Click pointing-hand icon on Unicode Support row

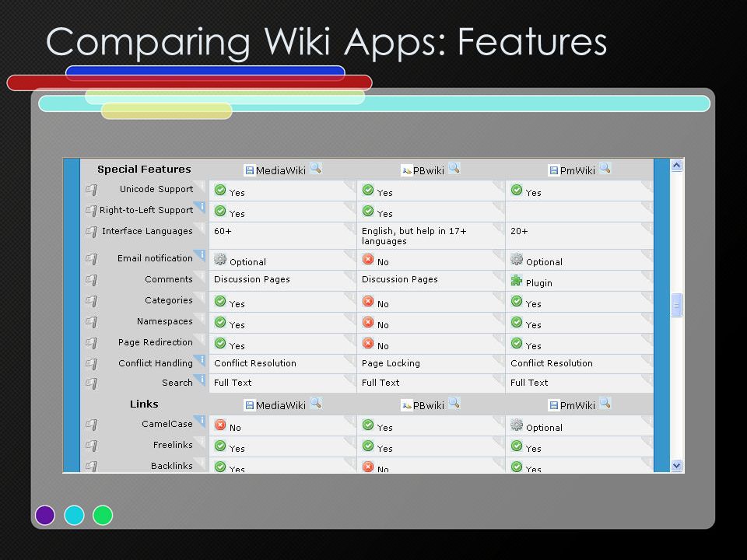tap(92, 190)
